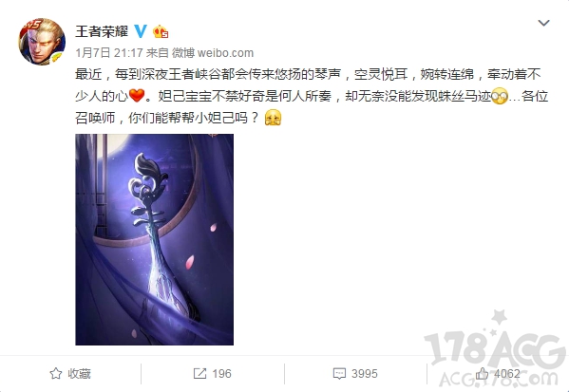Click the red heart emoji
The height and width of the screenshot is (392, 569).
[x=137, y=96]
